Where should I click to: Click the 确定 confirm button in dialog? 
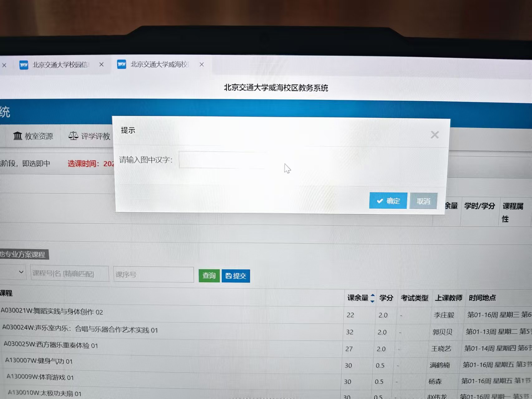[x=388, y=201]
